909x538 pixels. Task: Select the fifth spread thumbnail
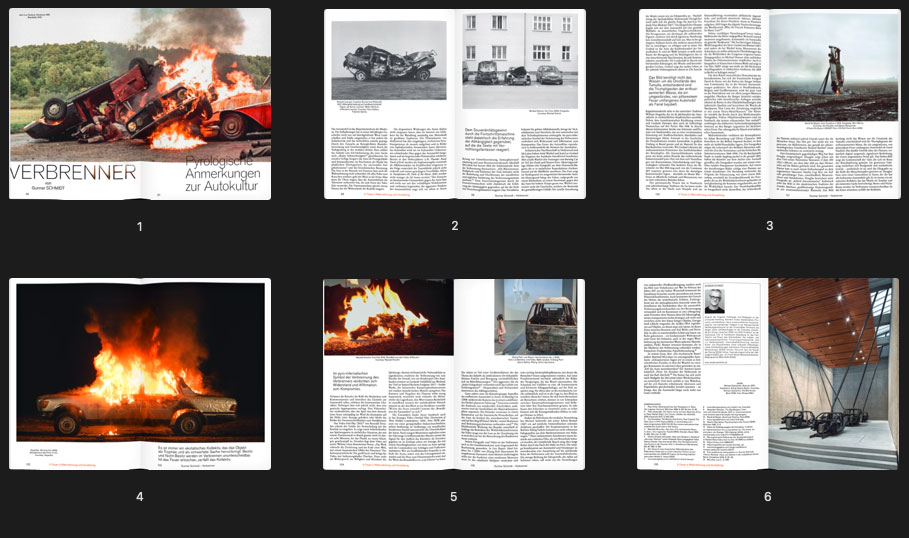[x=454, y=374]
